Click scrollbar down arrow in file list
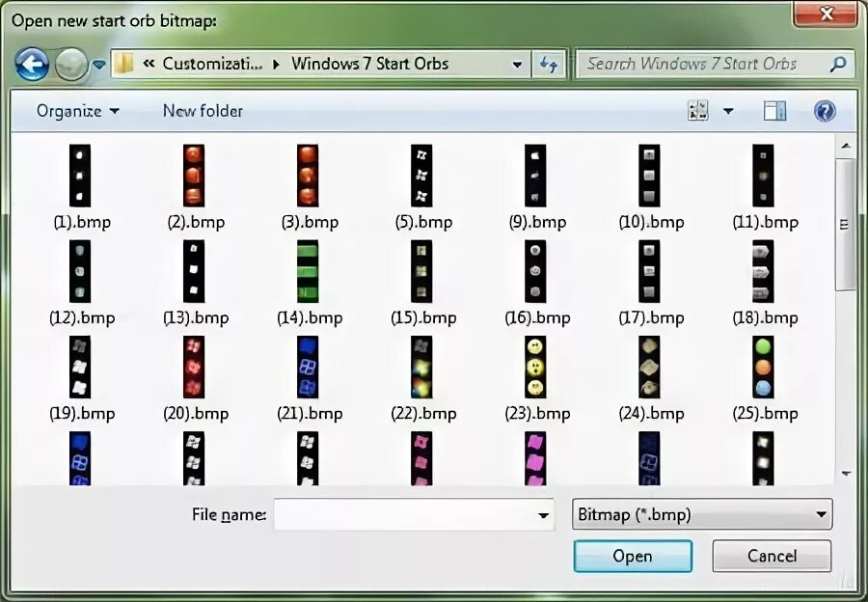 coord(845,473)
